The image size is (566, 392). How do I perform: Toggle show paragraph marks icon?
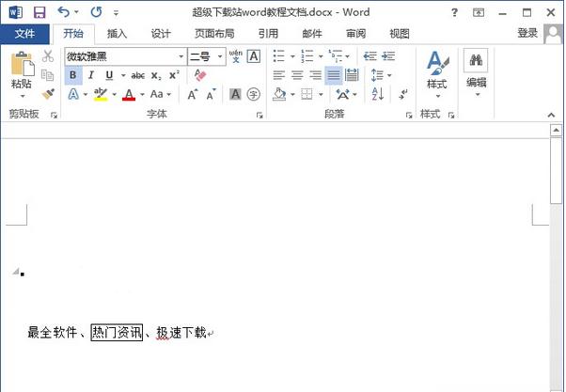coord(403,94)
